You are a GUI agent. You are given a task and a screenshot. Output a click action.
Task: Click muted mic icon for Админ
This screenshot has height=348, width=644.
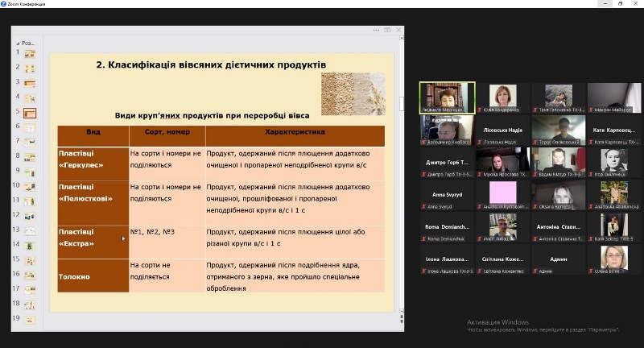click(x=535, y=271)
